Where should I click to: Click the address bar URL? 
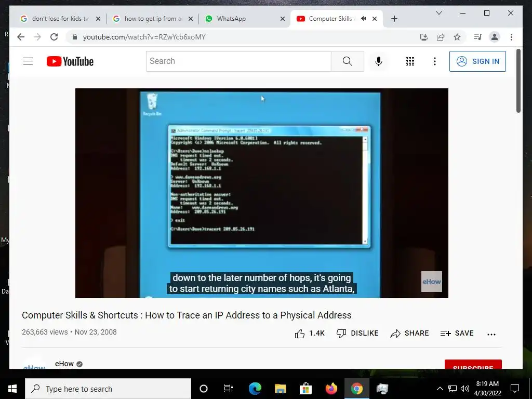point(144,37)
